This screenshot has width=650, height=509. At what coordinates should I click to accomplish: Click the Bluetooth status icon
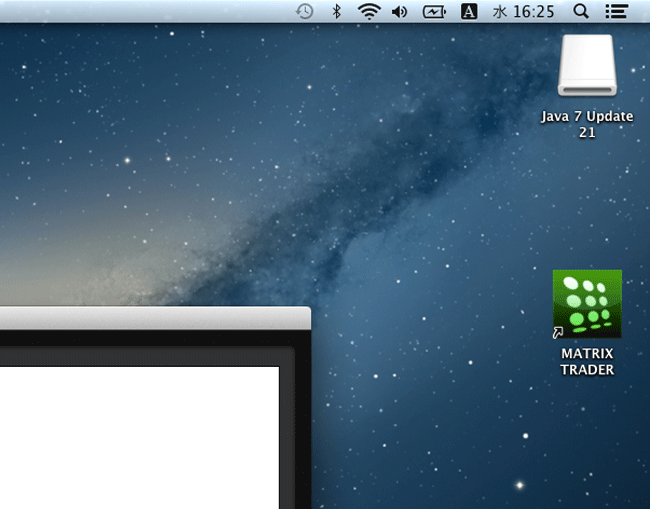337,12
